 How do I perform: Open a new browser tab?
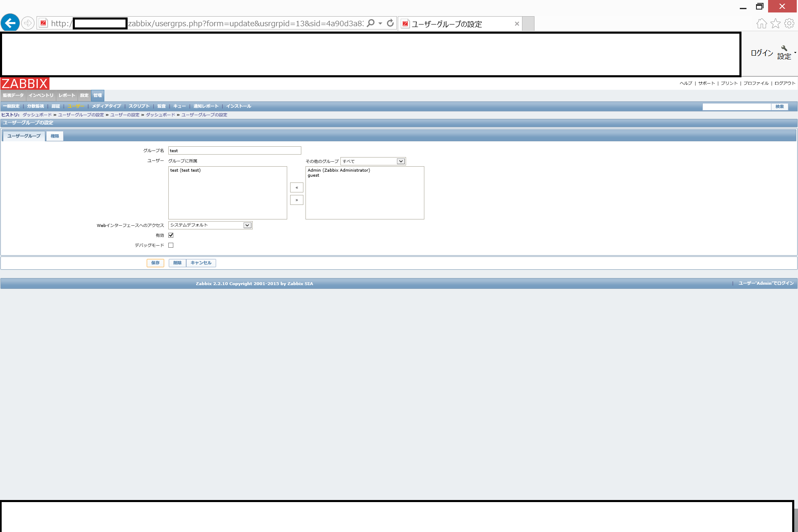[528, 24]
